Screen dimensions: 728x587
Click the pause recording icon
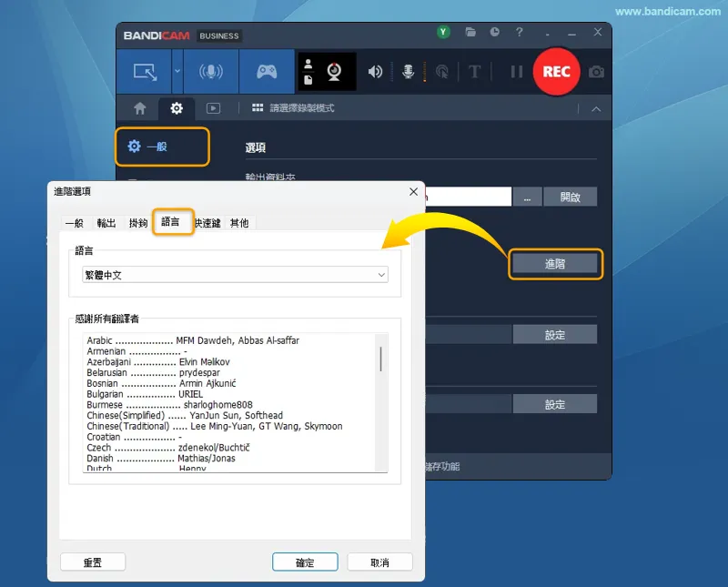[516, 72]
